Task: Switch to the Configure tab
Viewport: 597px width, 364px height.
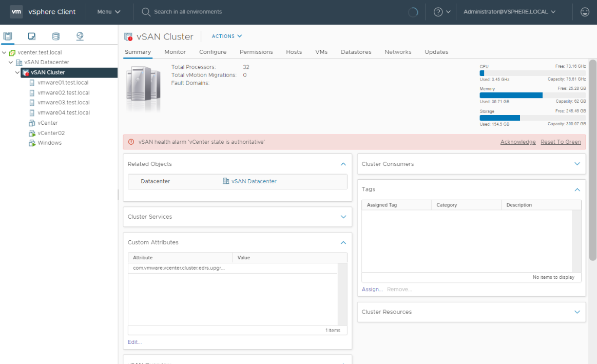Action: (x=213, y=52)
